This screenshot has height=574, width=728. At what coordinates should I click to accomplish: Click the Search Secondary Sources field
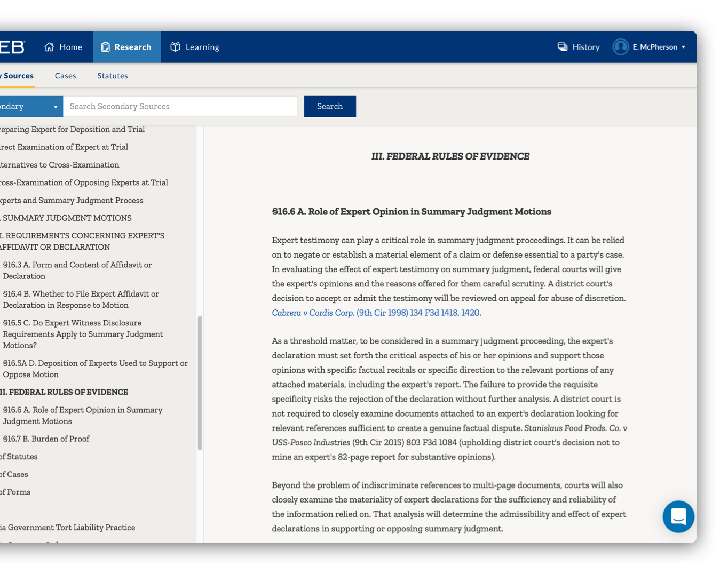click(x=180, y=107)
